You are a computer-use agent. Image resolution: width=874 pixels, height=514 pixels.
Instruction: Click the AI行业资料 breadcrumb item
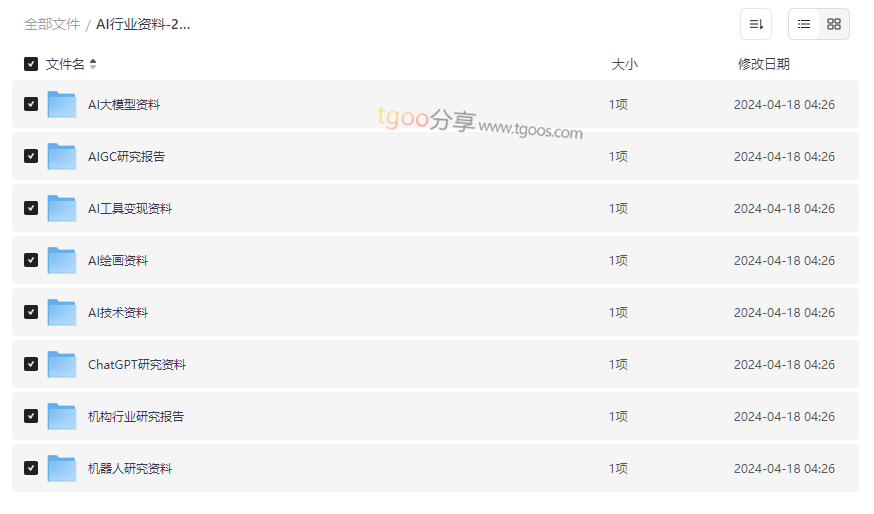[x=143, y=24]
